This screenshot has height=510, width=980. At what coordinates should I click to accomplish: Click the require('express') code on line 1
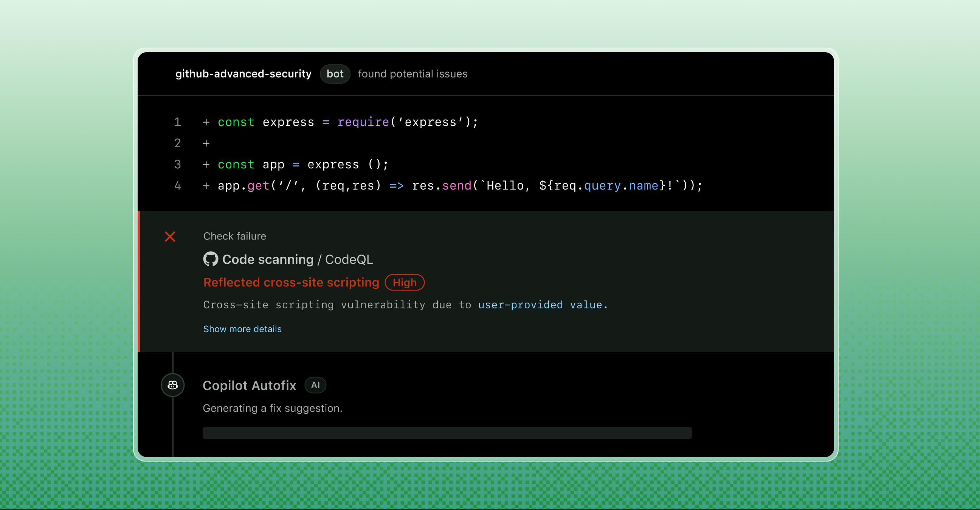coord(408,122)
